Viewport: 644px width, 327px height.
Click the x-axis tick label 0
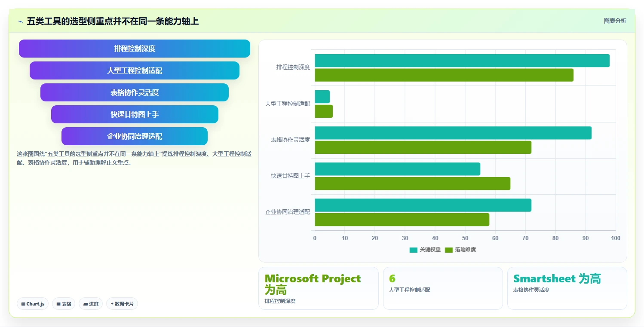(315, 238)
